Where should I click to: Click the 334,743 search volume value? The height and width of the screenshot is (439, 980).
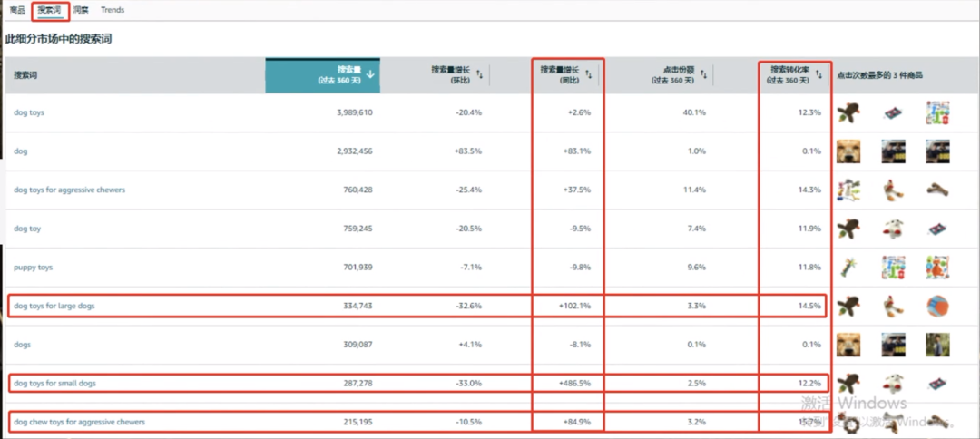pos(358,306)
